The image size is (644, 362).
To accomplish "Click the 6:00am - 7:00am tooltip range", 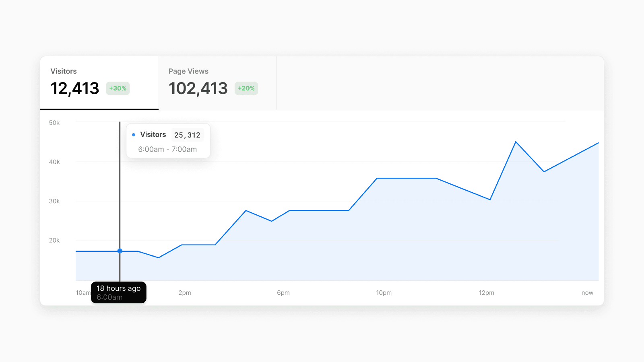I will (167, 149).
